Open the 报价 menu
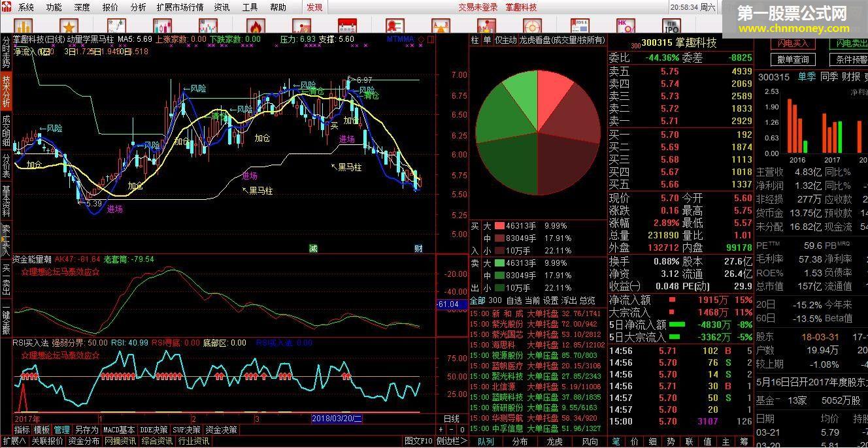Viewport: 868px width, 448px height. [x=110, y=7]
